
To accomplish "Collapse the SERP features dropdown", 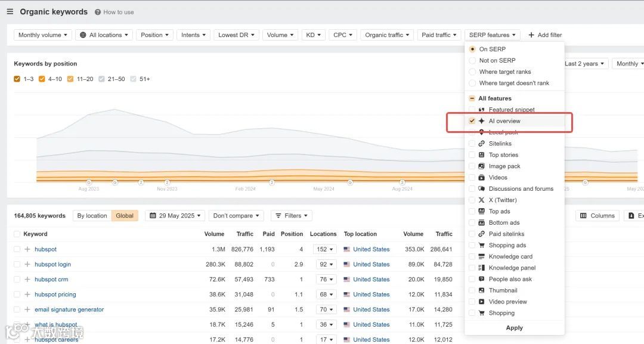I will click(x=493, y=35).
